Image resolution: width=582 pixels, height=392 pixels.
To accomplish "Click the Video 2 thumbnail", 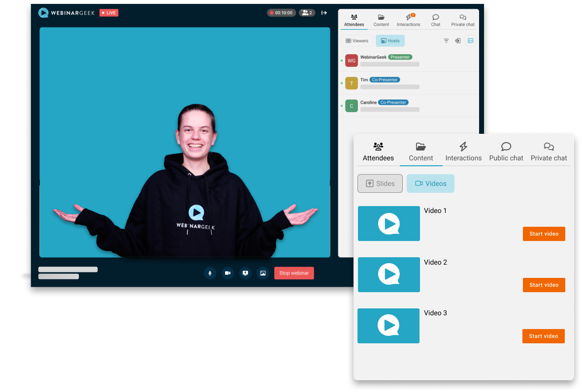I will click(389, 275).
